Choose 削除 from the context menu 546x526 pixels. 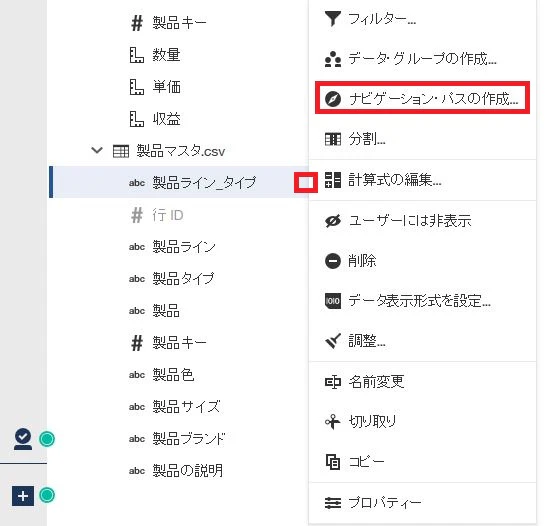[422, 261]
